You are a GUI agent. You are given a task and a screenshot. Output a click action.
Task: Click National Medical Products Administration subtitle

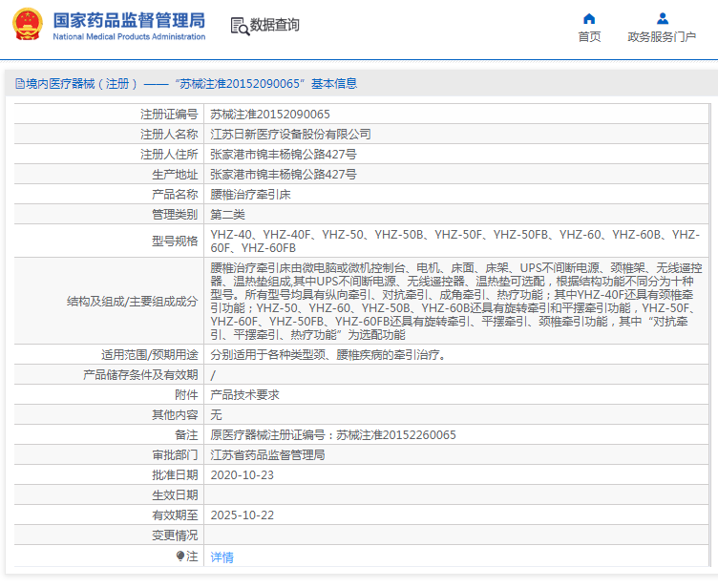[129, 36]
